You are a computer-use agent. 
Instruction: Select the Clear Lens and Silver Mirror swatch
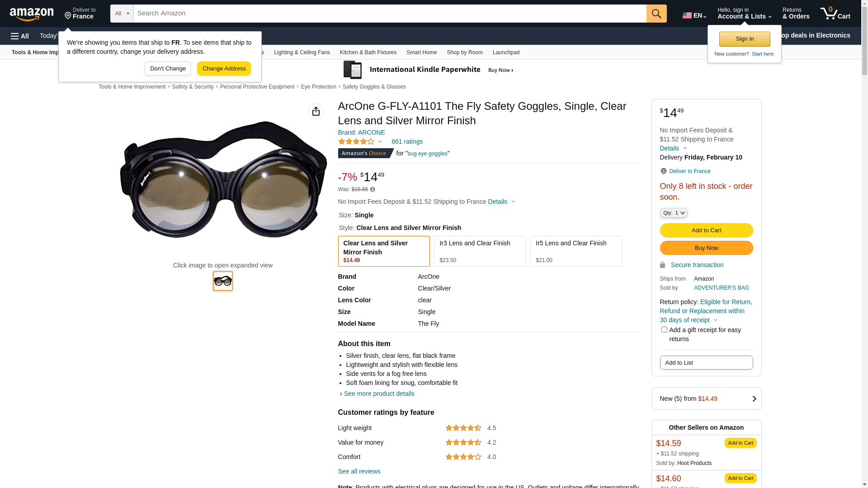pyautogui.click(x=384, y=251)
